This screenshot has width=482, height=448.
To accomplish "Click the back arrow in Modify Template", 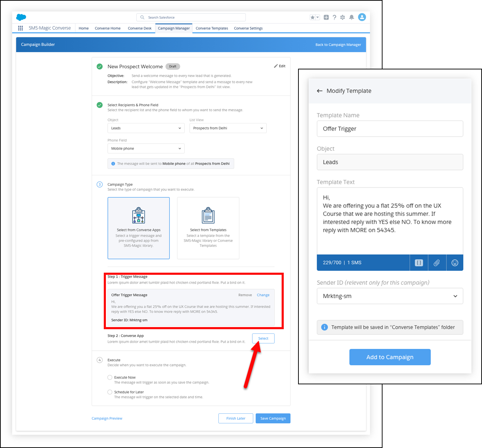I will (x=320, y=91).
